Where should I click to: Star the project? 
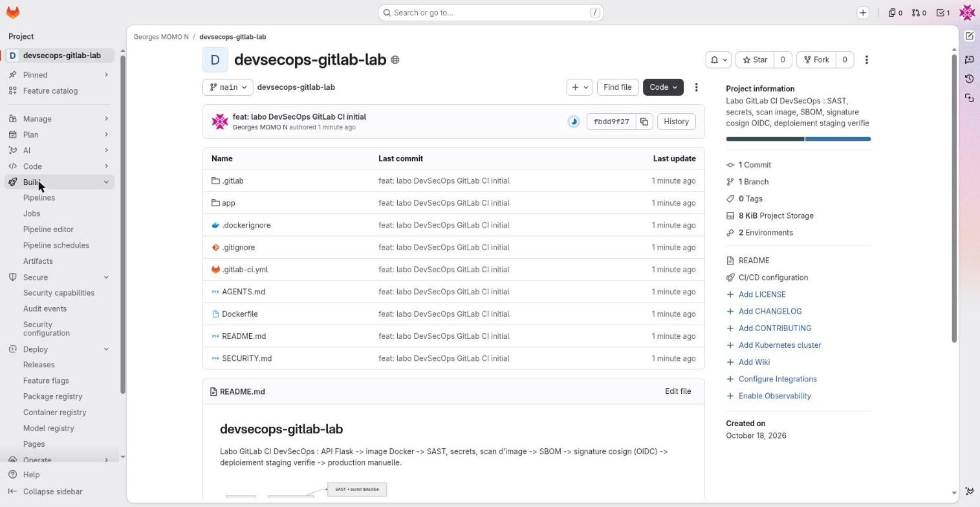tap(755, 60)
